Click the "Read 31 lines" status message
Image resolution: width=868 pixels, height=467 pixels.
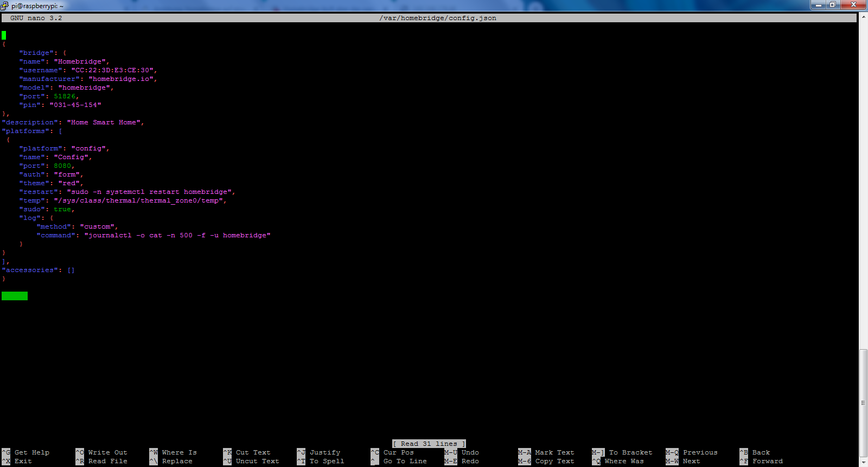coord(429,444)
